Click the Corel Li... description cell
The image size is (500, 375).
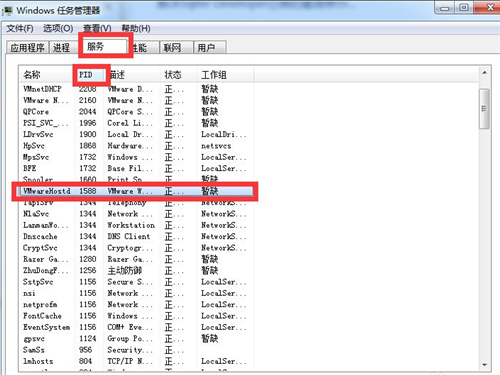click(x=130, y=123)
